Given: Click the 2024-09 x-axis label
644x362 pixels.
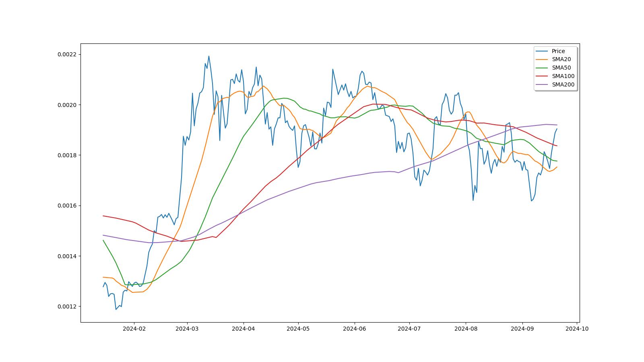Looking at the screenshot, I should tap(522, 329).
